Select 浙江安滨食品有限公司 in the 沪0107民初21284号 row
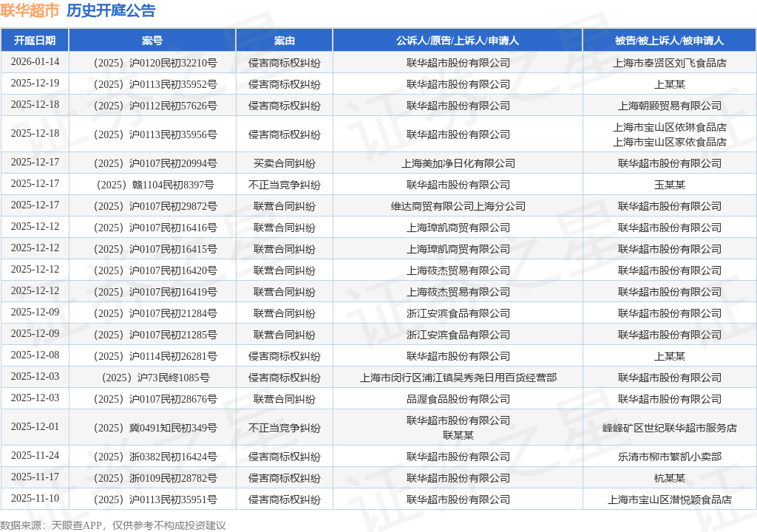The height and width of the screenshot is (532, 757). [458, 313]
